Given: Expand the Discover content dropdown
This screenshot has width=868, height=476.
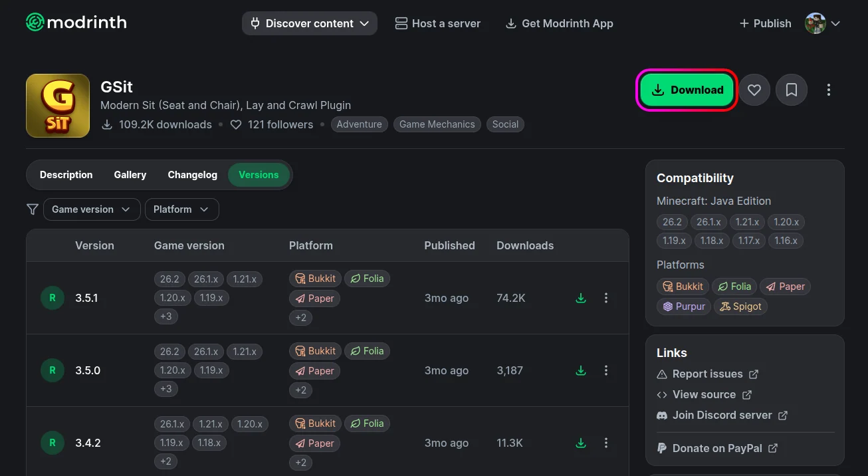Looking at the screenshot, I should click(x=310, y=23).
